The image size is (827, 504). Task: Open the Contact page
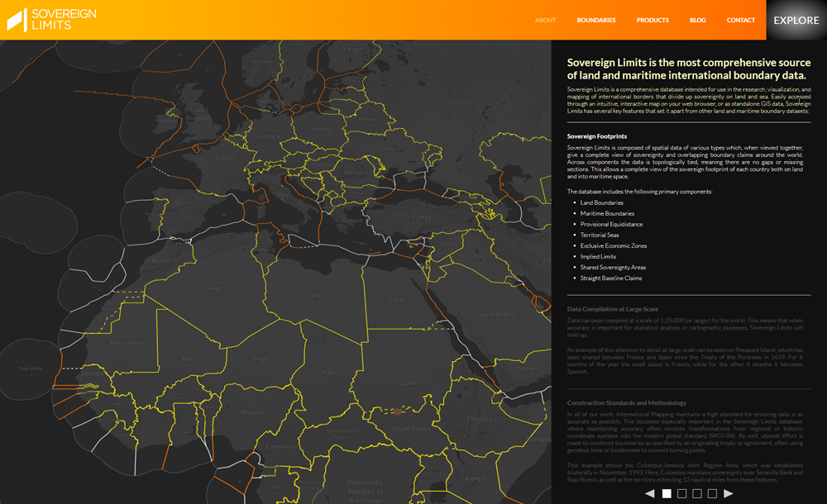coord(740,20)
